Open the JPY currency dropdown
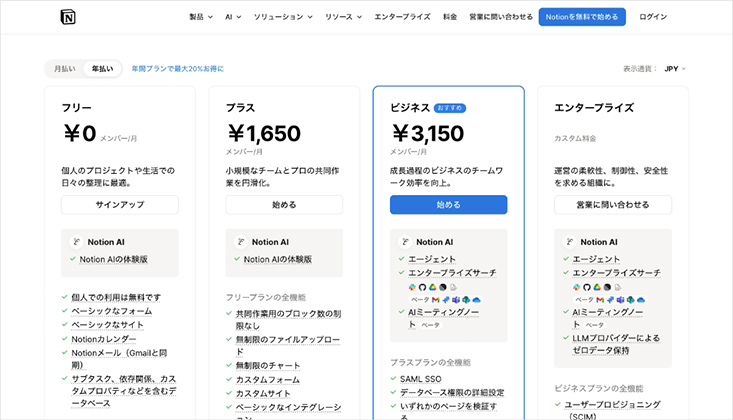 675,69
